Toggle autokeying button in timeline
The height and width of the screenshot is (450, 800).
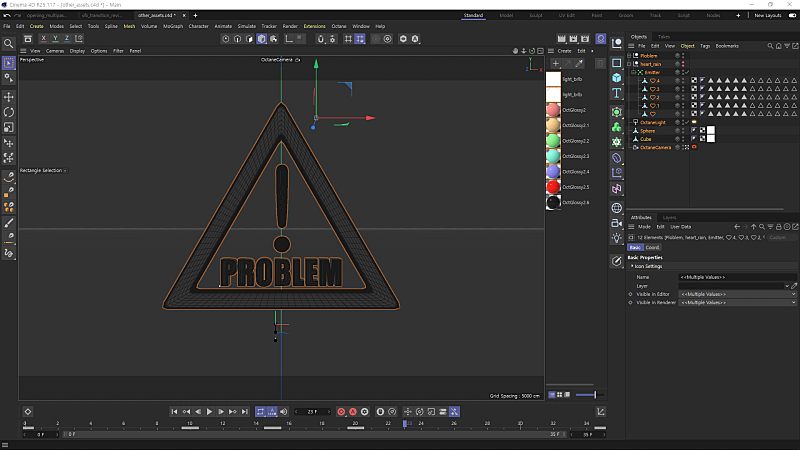click(x=353, y=412)
